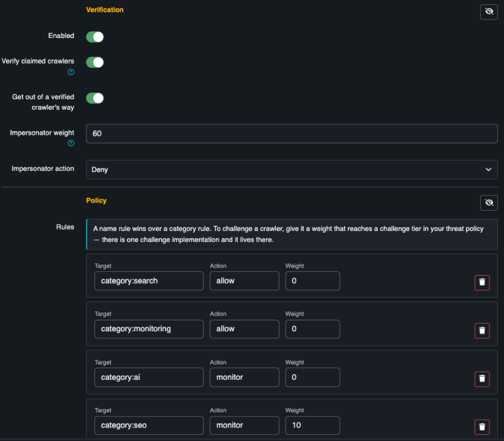The image size is (504, 441).
Task: Open help icon under Impersonator weight
Action: point(71,143)
